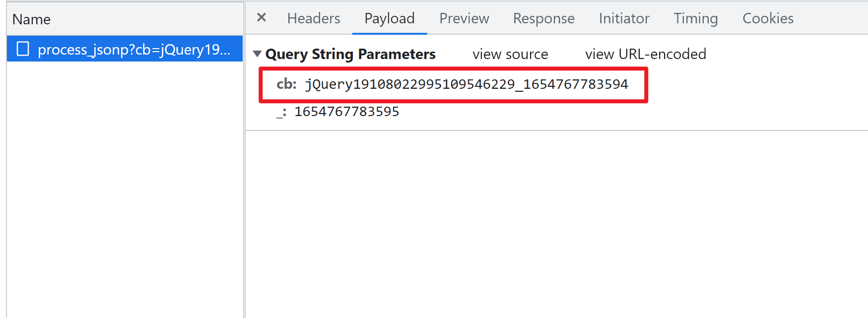The width and height of the screenshot is (868, 318).
Task: Click the cb parameter key label
Action: pyautogui.click(x=286, y=84)
